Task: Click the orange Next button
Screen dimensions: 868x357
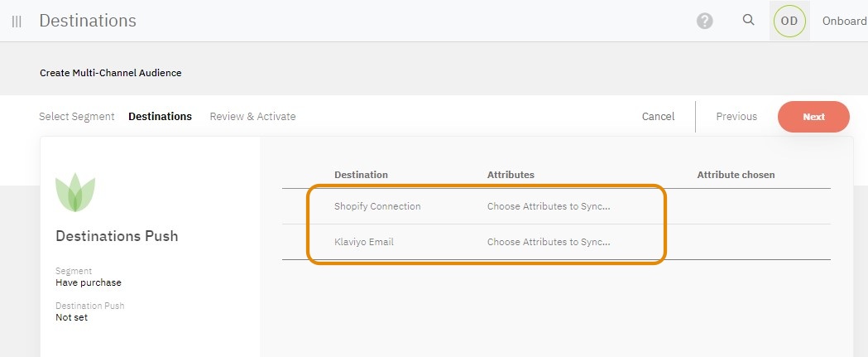Action: [x=813, y=117]
